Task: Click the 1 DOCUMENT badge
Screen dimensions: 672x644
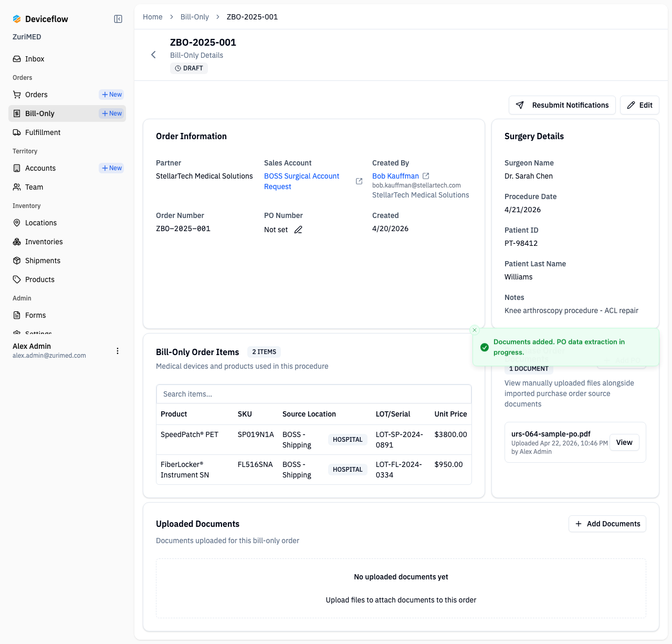Action: 529,369
